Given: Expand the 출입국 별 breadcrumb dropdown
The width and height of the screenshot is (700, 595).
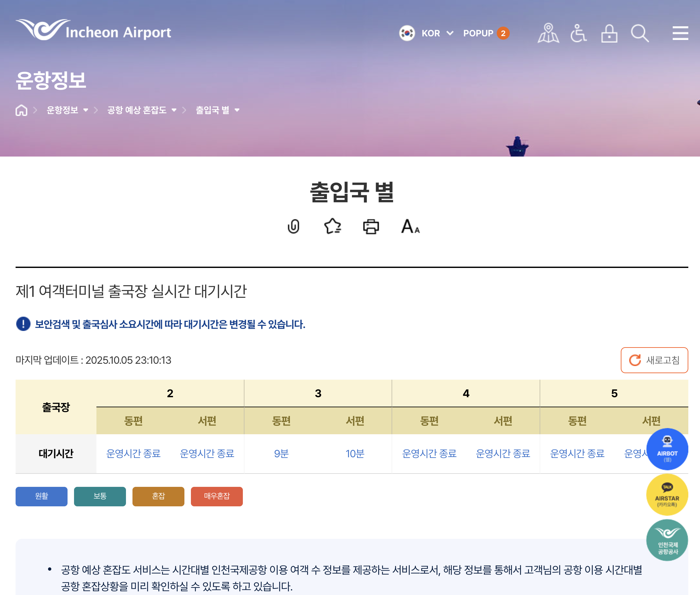Looking at the screenshot, I should point(218,110).
